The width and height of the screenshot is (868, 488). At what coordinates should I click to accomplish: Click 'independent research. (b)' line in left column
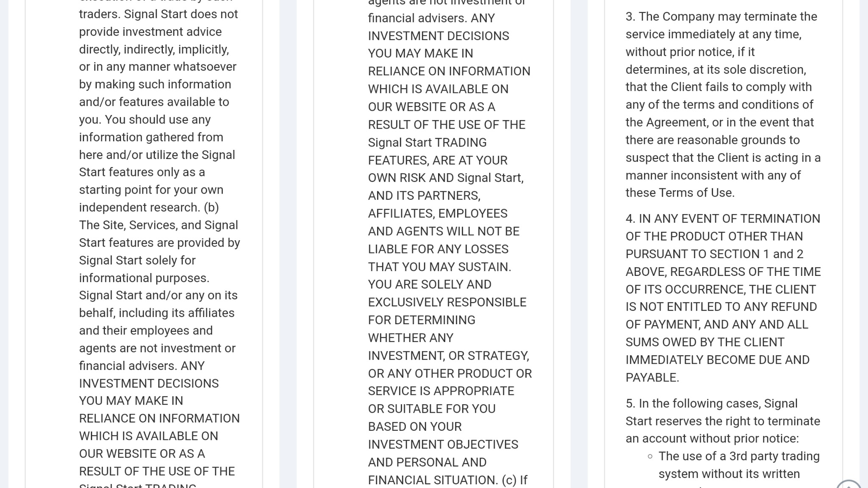coord(149,207)
